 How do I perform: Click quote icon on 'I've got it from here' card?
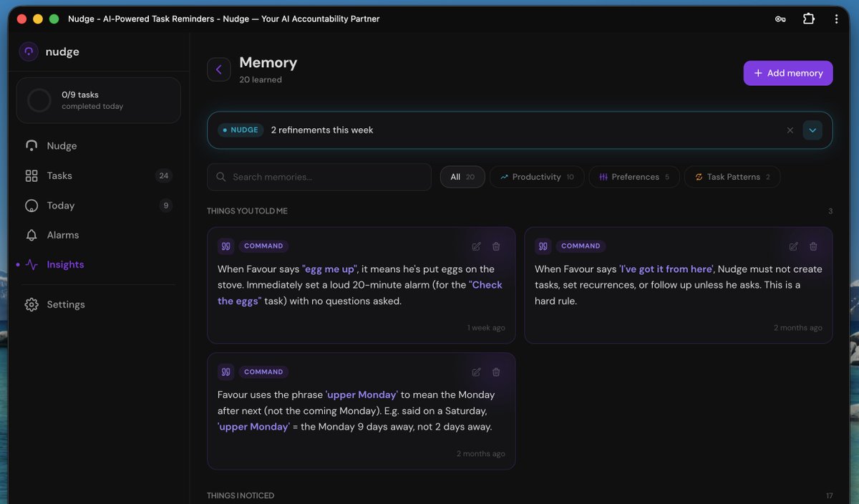point(543,246)
